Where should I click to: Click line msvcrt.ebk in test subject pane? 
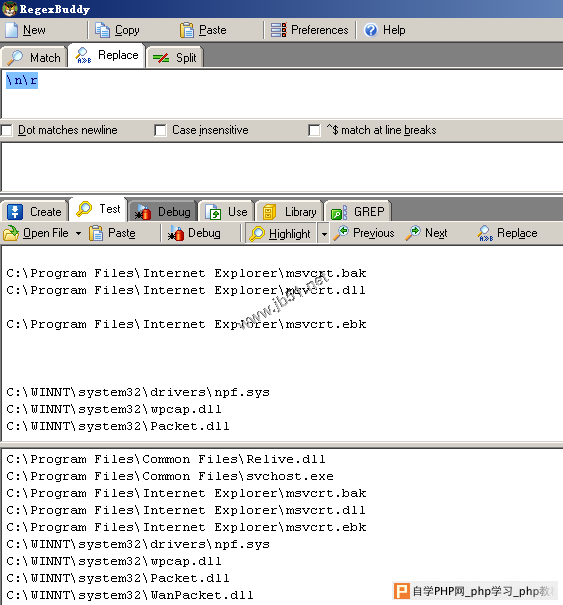coord(186,324)
